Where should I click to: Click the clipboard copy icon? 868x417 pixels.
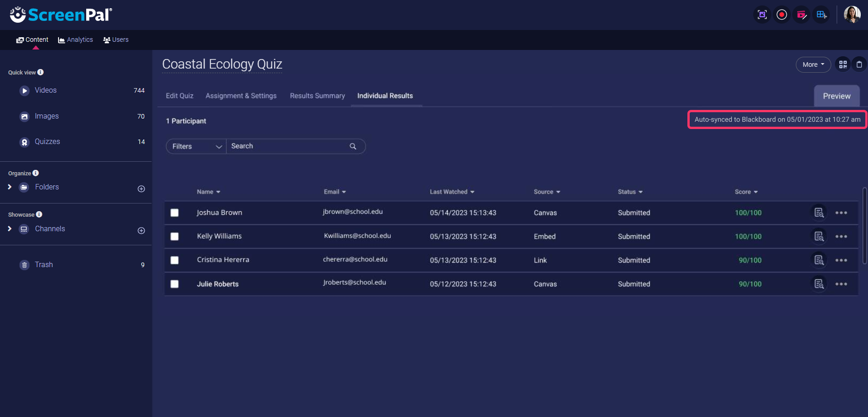pos(859,65)
